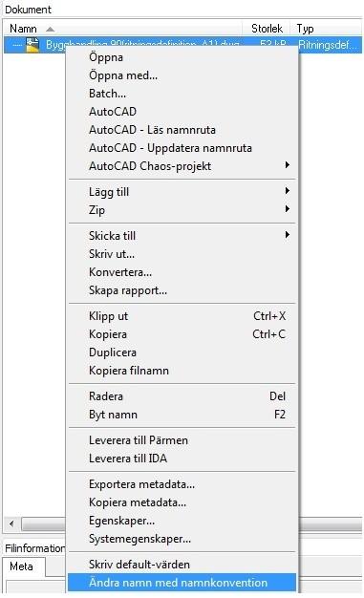The height and width of the screenshot is (598, 364).
Task: Switch to the Meta tab
Action: click(x=21, y=566)
